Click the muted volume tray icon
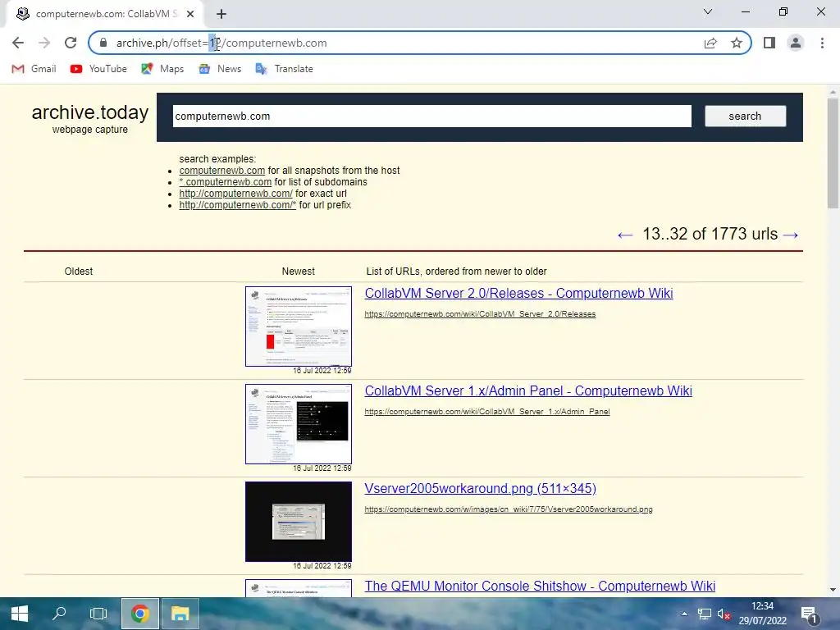The width and height of the screenshot is (840, 630). point(724,614)
